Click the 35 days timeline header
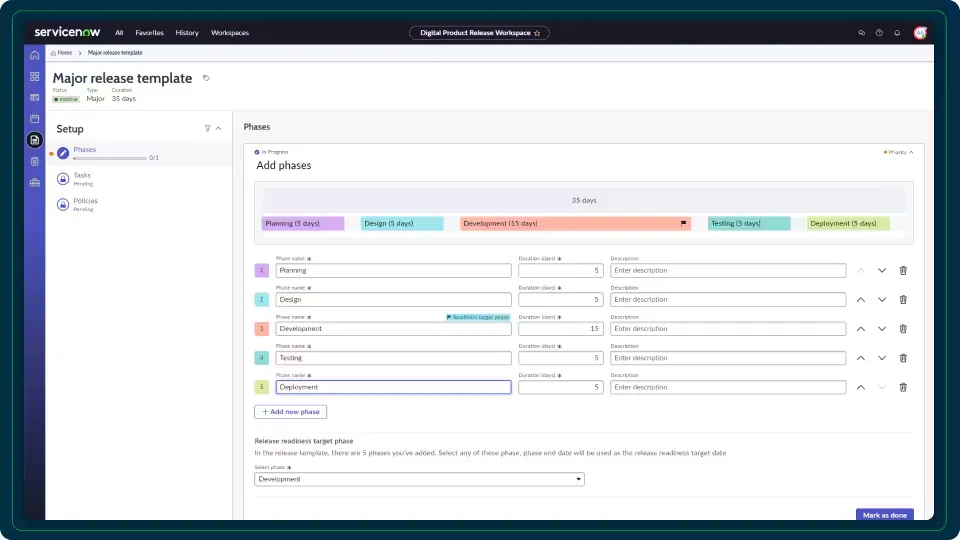 pyautogui.click(x=583, y=201)
